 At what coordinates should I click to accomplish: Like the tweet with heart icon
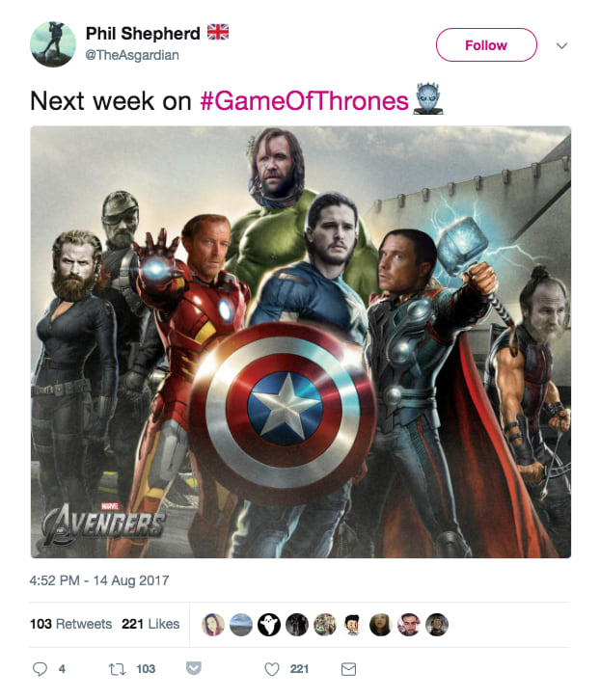click(x=272, y=669)
